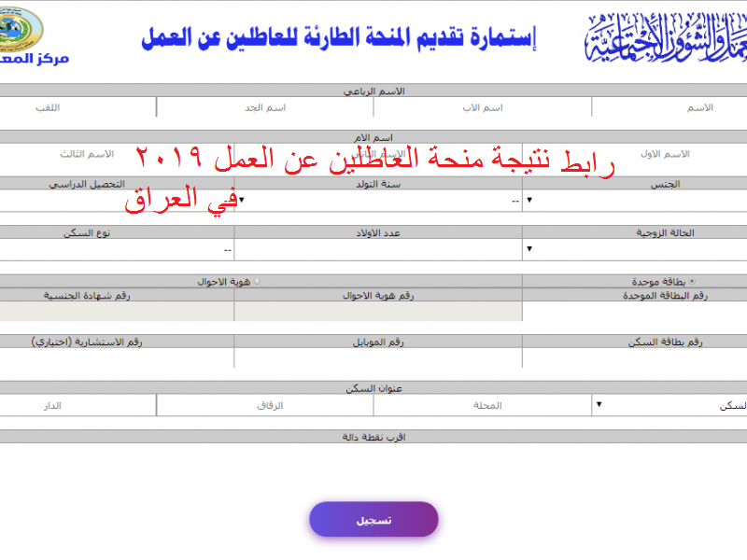The image size is (747, 560).
Task: Focus the اسم الجد field
Action: click(x=265, y=107)
